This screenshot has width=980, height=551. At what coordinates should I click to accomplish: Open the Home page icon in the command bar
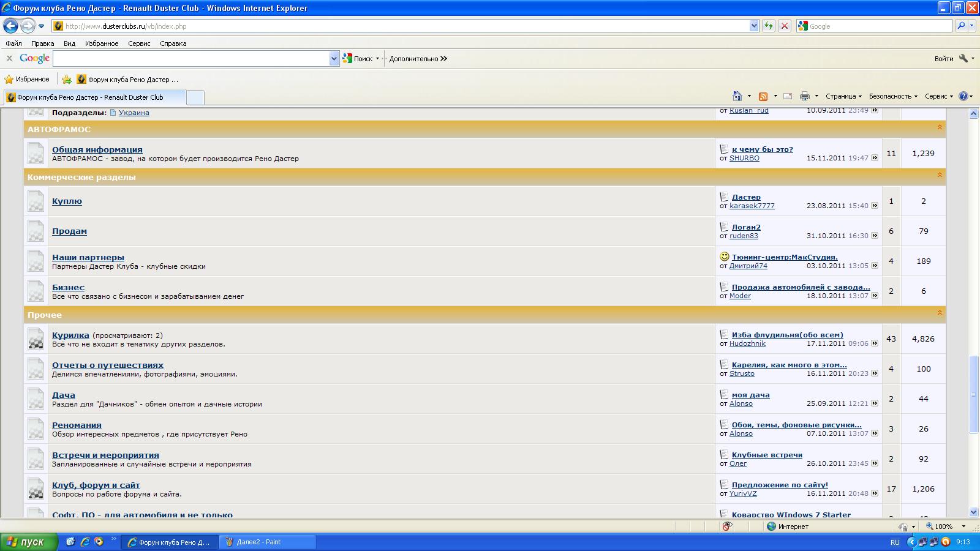click(737, 96)
